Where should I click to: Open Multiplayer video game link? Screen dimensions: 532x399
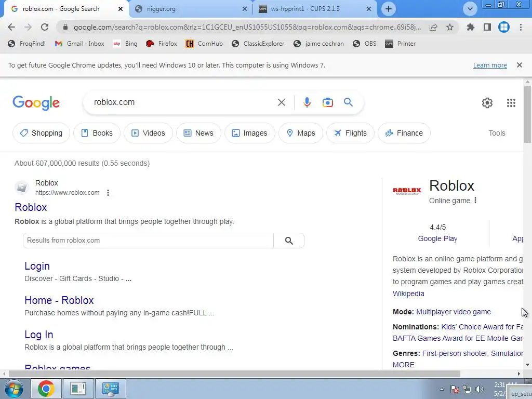point(453,312)
